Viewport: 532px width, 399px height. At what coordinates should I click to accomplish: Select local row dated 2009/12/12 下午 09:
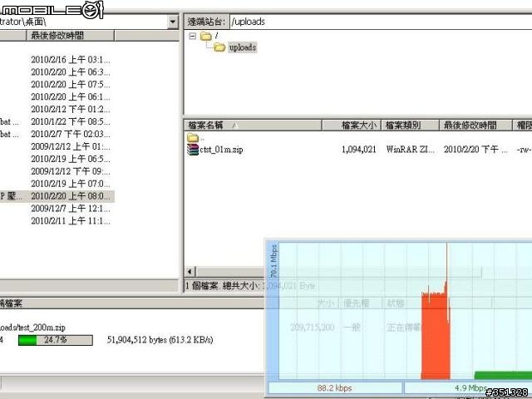(x=71, y=171)
